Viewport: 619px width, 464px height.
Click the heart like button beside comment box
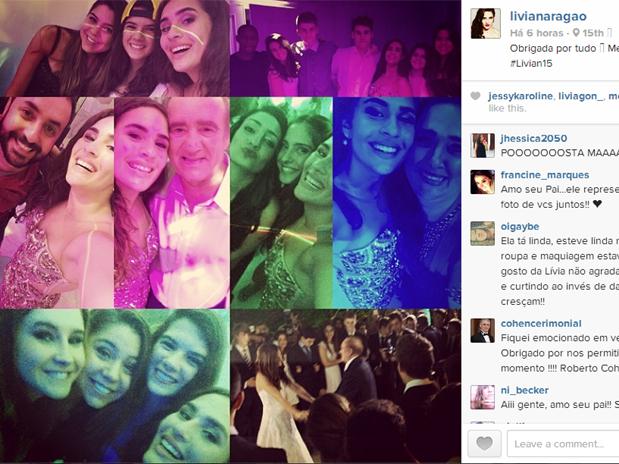point(484,444)
